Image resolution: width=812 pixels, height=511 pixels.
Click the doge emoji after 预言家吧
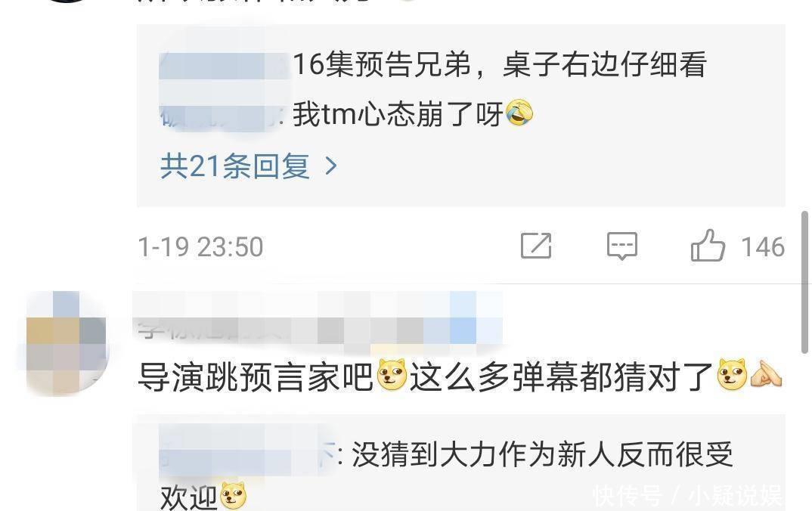(392, 374)
